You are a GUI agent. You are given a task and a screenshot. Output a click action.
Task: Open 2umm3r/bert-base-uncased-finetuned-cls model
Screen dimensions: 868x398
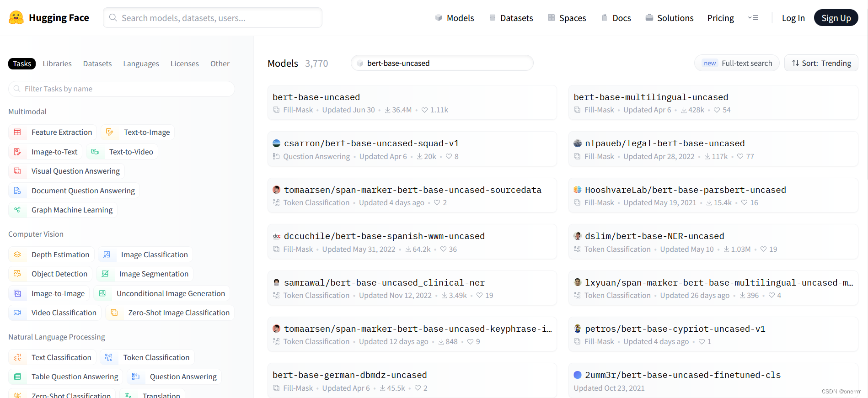713,381
